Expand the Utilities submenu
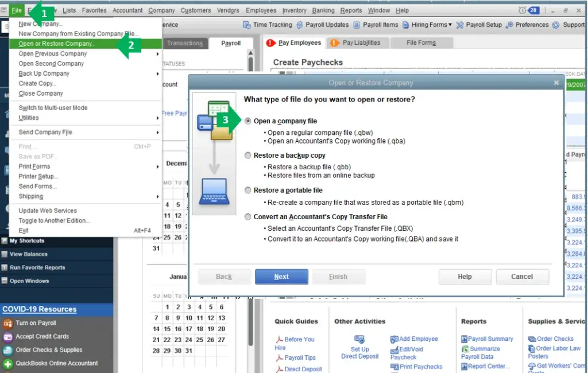Screen dimensions: 588x373 click(x=157, y=118)
